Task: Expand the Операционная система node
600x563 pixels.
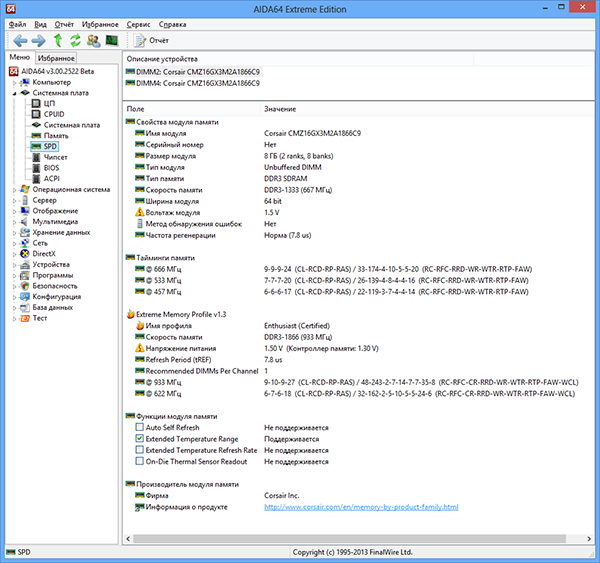Action: pyautogui.click(x=15, y=189)
